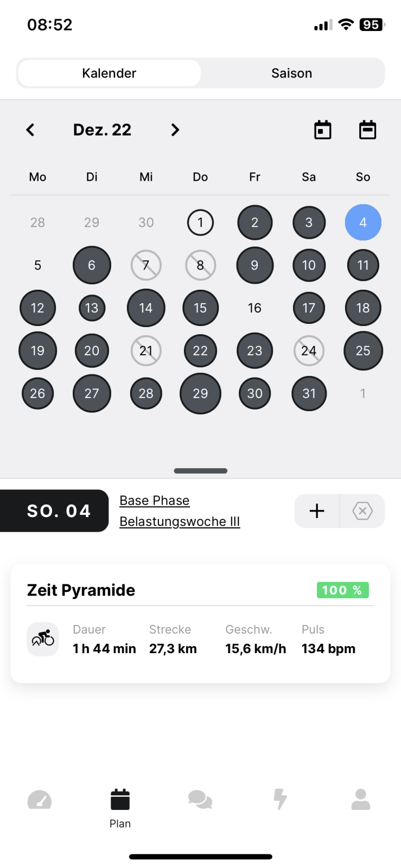This screenshot has height=868, width=401.
Task: Tap the cycling workout icon
Action: (x=43, y=639)
